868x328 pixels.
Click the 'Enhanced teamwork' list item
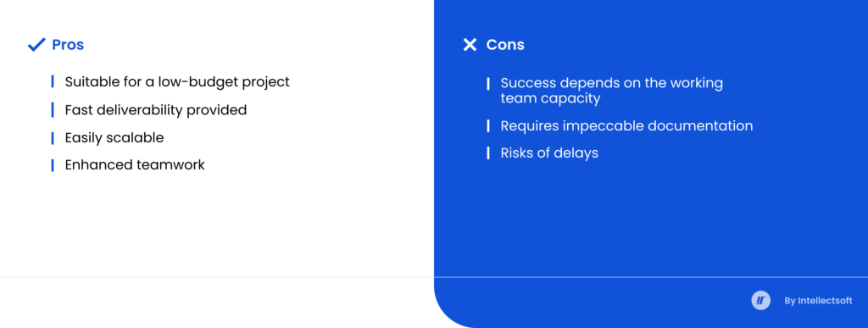click(135, 164)
